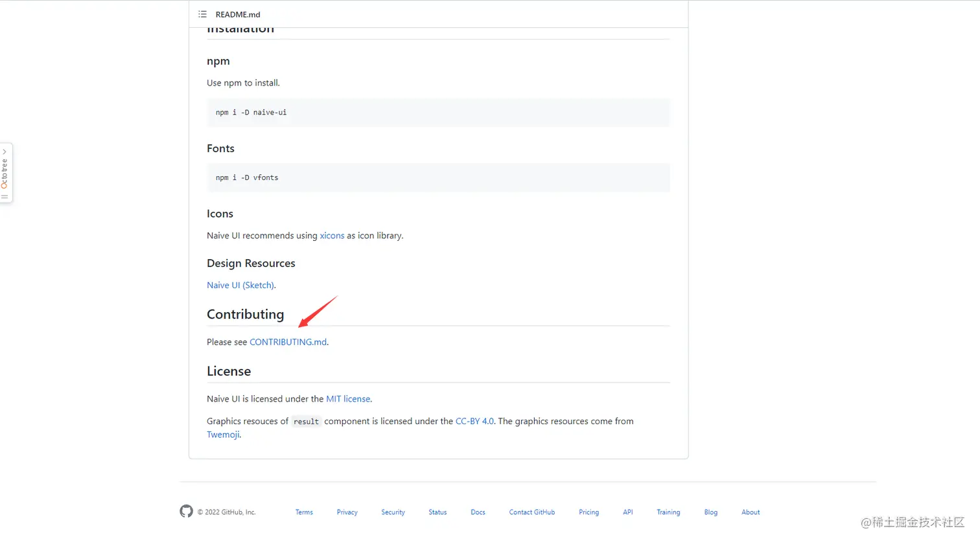Image resolution: width=980 pixels, height=544 pixels.
Task: Click the README.md file name header
Action: click(238, 14)
